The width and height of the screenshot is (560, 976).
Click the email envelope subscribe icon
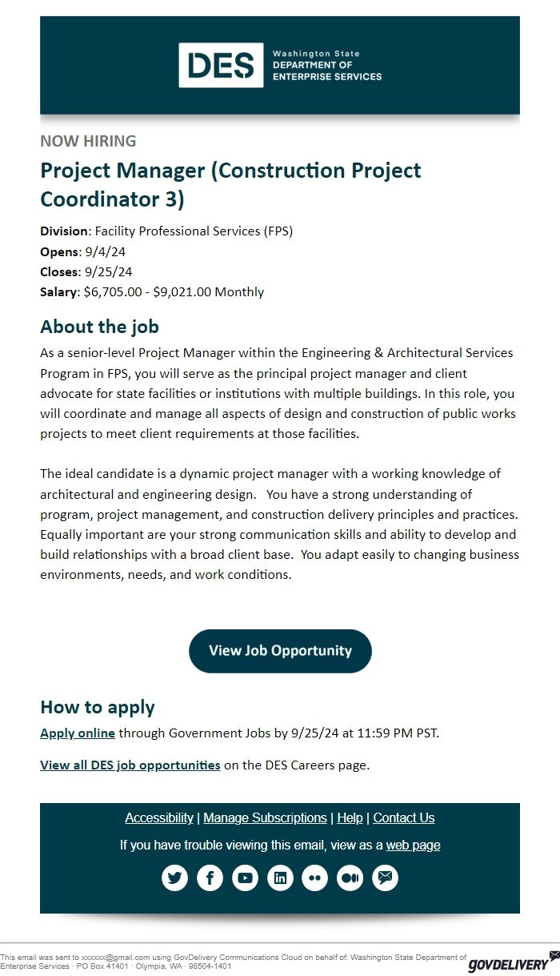point(385,878)
